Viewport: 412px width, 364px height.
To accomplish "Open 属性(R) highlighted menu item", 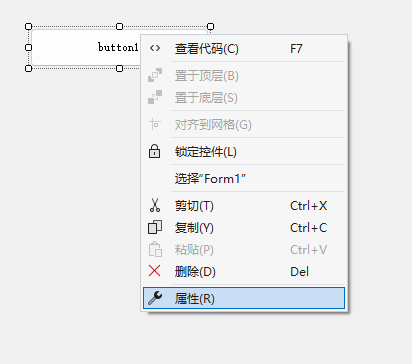I will 244,298.
